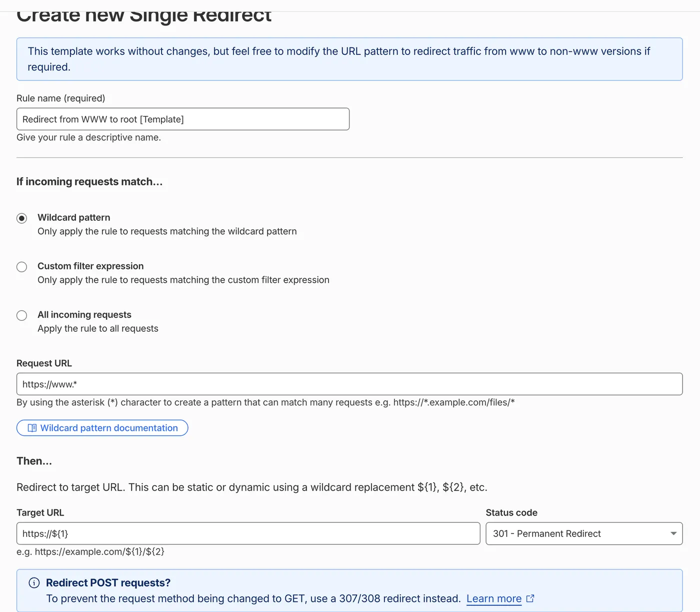700x612 pixels.
Task: Click the 'Redirect POST requests?' heading
Action: point(108,583)
